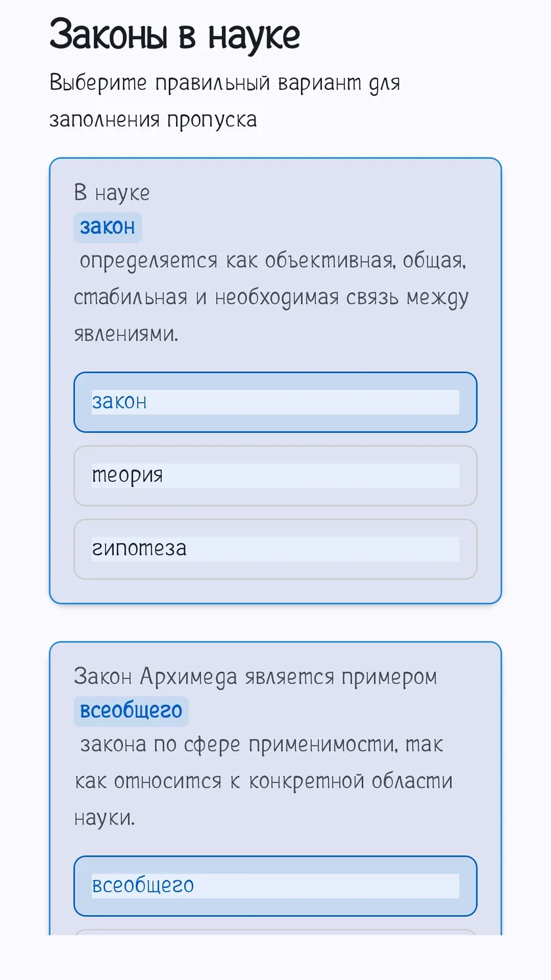This screenshot has width=551, height=980.
Task: Click the sentence "Закон Архимеда является примером"
Action: pyautogui.click(x=255, y=677)
